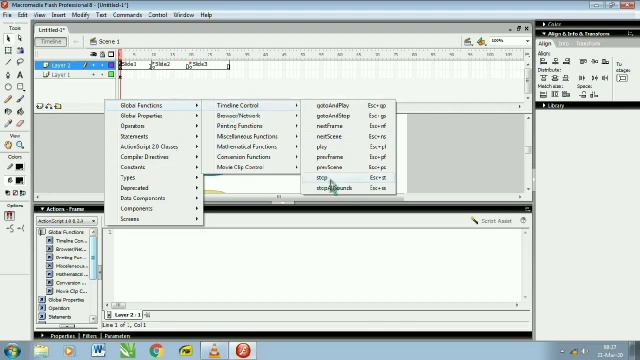Click the Edit Scene icon

coord(468,41)
